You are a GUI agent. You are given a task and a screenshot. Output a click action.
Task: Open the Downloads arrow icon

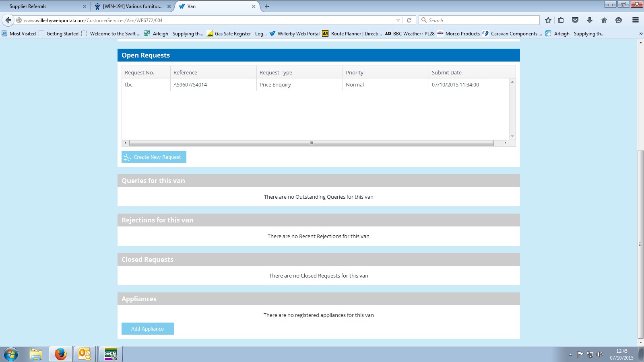tap(590, 20)
